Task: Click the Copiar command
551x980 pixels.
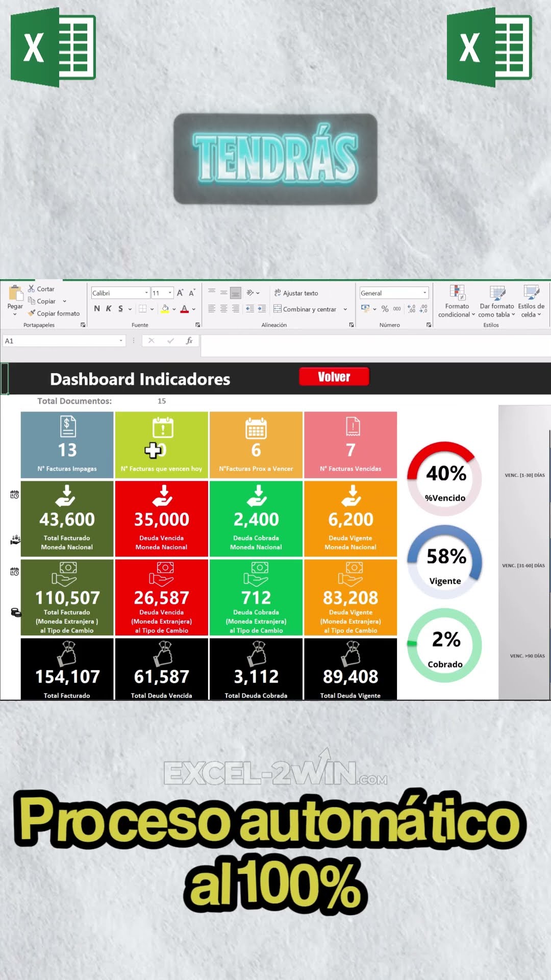Action: tap(42, 301)
